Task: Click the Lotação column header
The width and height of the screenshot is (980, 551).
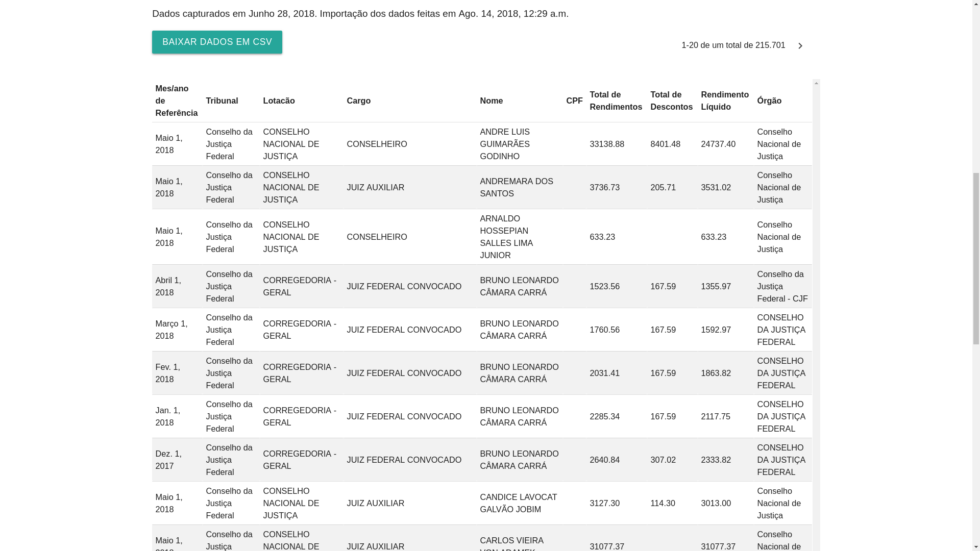Action: (x=279, y=101)
